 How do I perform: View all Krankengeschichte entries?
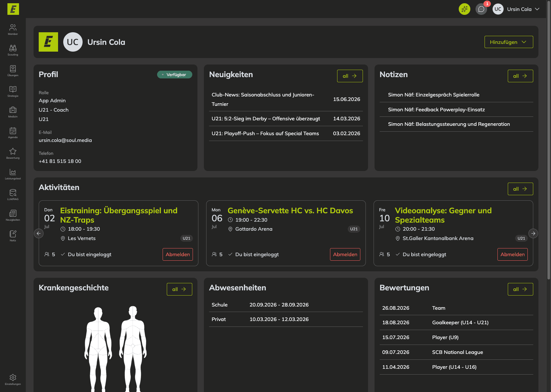[x=179, y=289]
